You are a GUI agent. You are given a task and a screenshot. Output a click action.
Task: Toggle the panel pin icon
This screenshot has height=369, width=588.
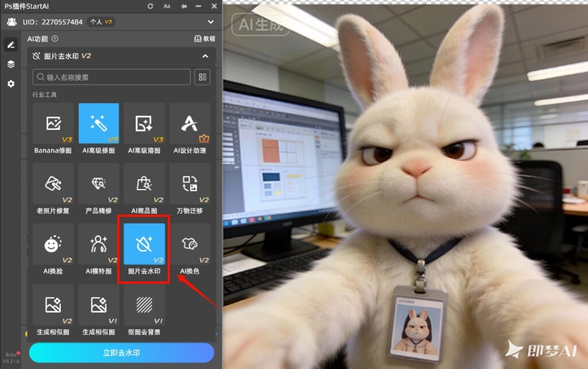click(x=183, y=6)
